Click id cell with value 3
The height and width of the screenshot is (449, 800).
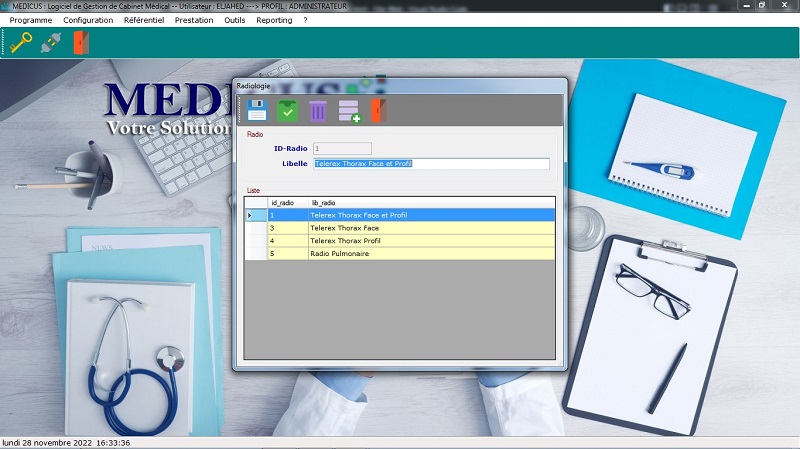pos(288,228)
